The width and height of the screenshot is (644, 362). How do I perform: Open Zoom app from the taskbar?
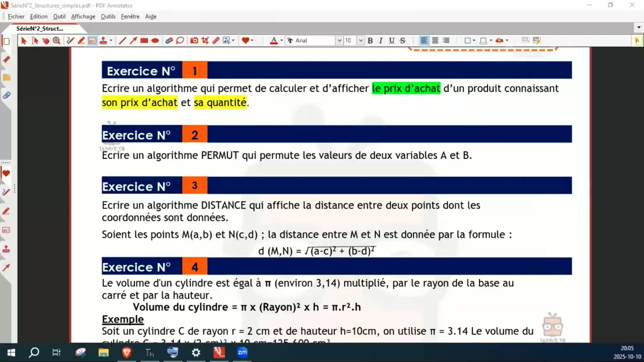242,352
